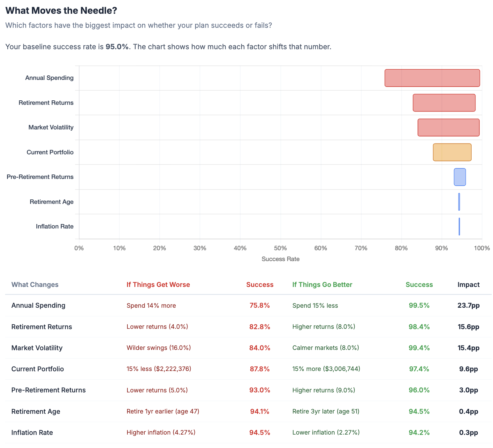Click 'Lower returns (4.0%)' in Retirement Returns row
Image resolution: width=493 pixels, height=448 pixels.
157,327
